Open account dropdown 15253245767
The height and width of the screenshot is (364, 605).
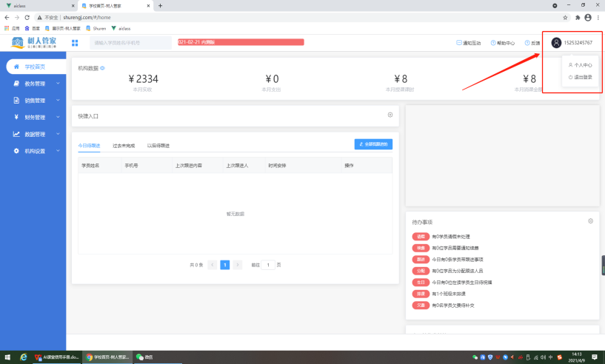(x=578, y=43)
